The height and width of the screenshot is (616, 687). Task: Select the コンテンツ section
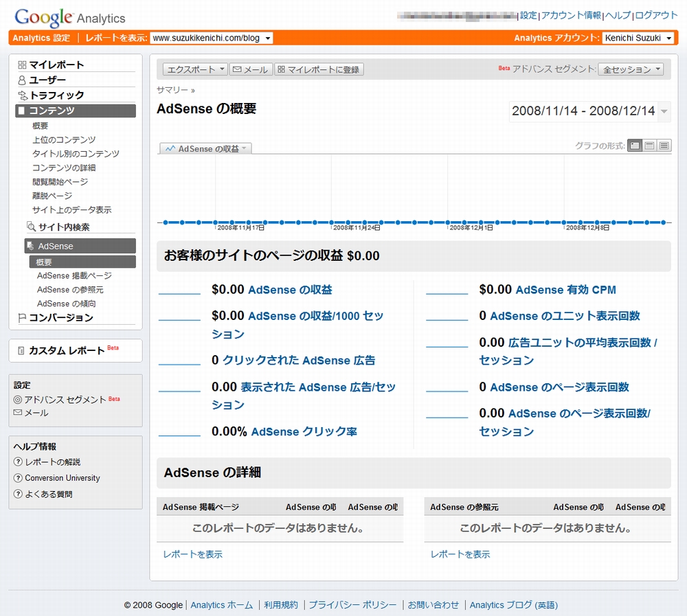click(76, 111)
